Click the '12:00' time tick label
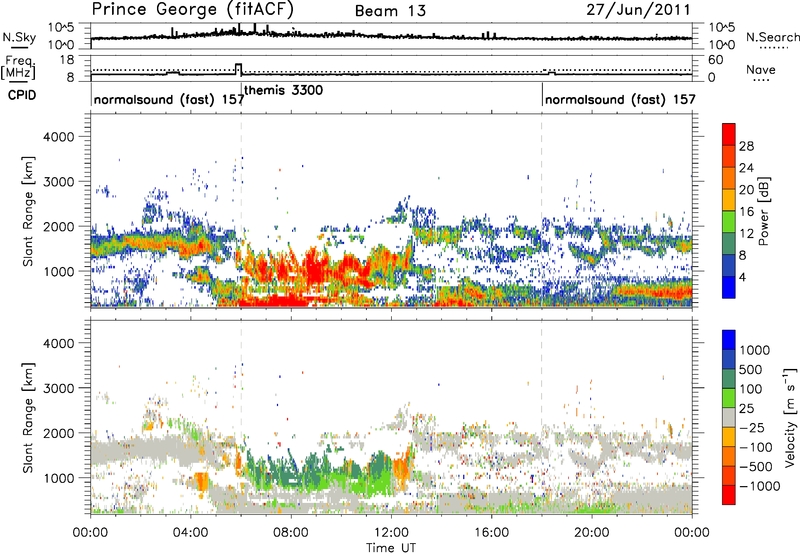Screen dimensions: 800x554 391,533
